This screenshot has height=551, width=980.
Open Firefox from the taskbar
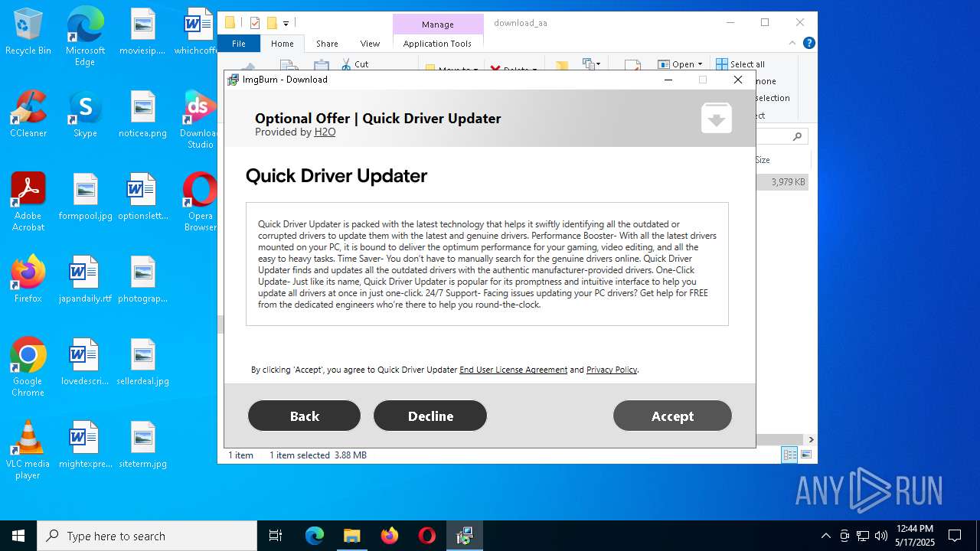pos(390,536)
